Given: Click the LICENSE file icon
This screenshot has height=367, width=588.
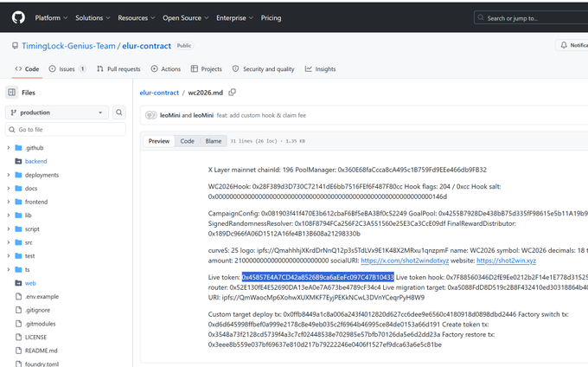Looking at the screenshot, I should 18,338.
